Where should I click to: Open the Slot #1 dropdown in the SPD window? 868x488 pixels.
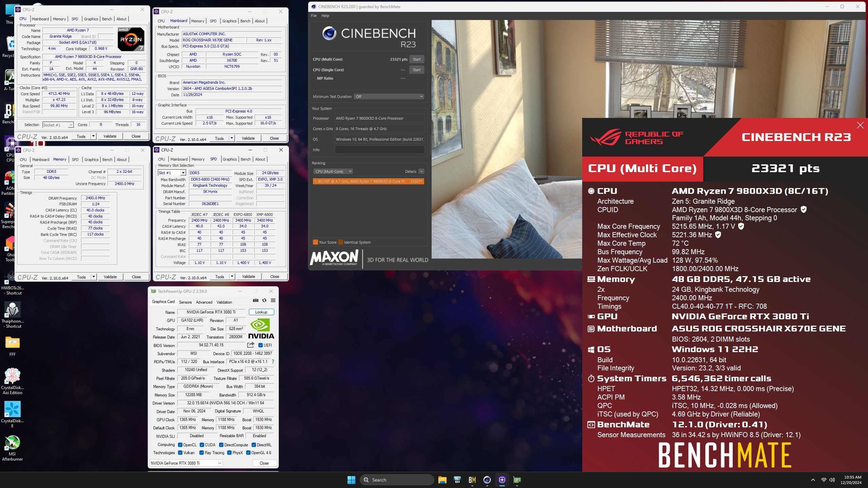(x=172, y=173)
